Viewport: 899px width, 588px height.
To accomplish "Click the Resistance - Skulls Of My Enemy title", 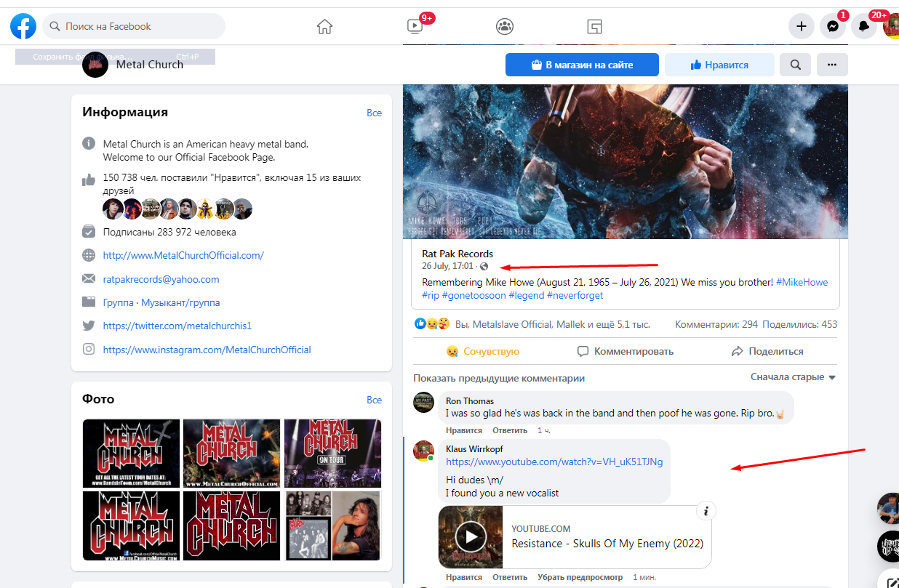I will click(607, 544).
